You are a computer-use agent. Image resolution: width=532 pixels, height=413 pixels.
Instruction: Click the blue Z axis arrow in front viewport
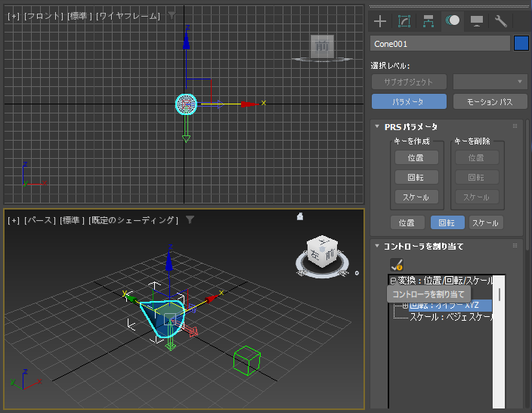(x=186, y=41)
